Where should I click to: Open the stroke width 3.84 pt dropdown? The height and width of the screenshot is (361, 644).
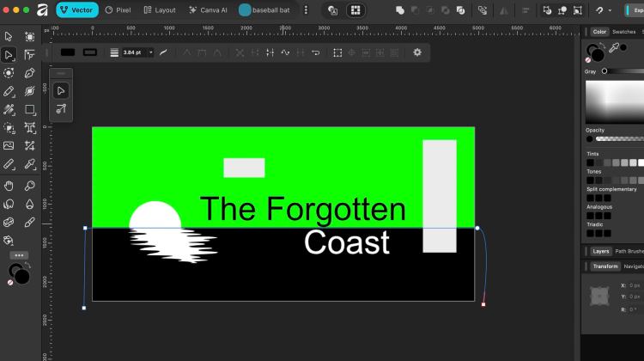tap(151, 52)
